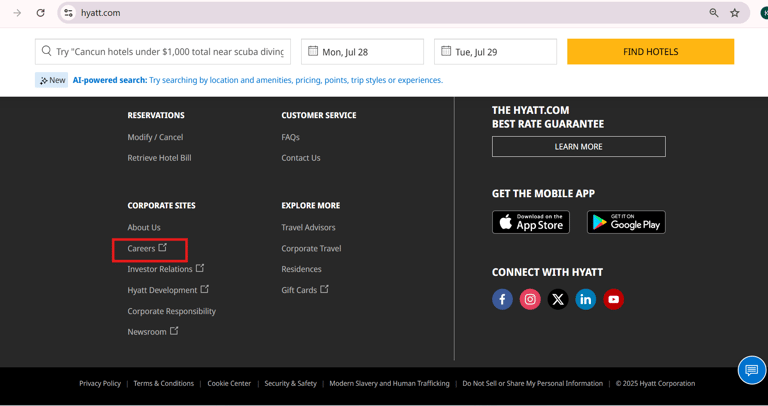The width and height of the screenshot is (768, 406).
Task: Click the destination search input field
Action: 163,51
